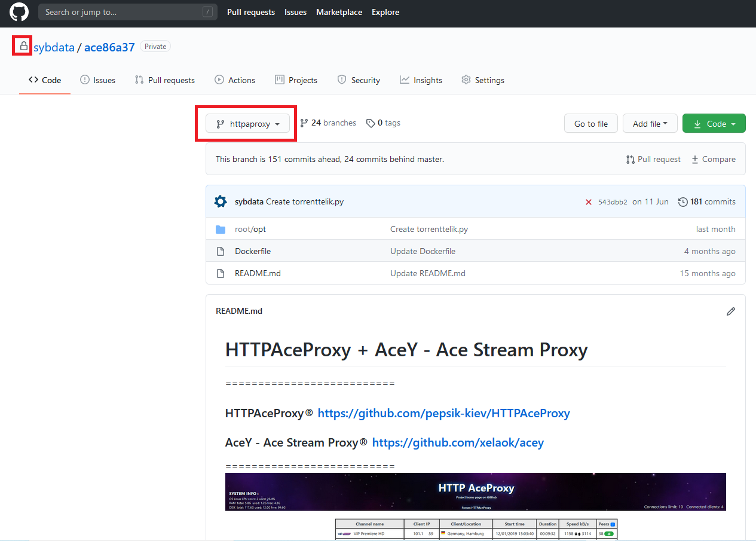Click the root/opt folder icon
Image resolution: width=756 pixels, height=541 pixels.
click(x=221, y=230)
